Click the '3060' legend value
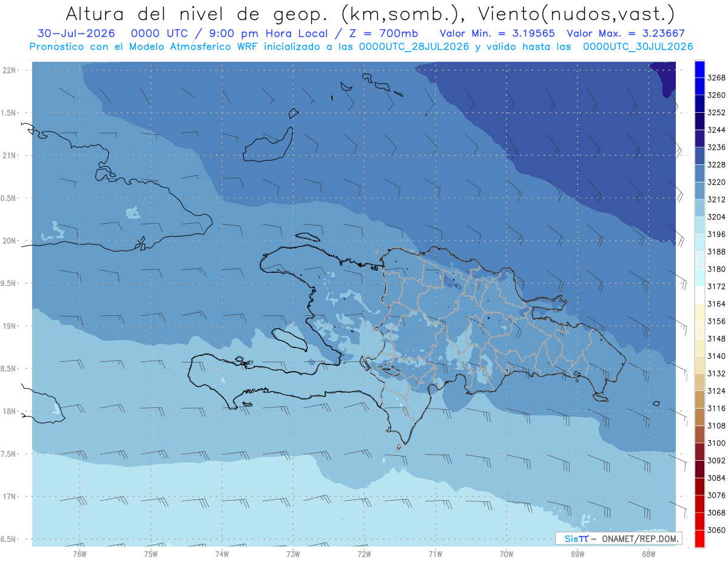 [716, 530]
